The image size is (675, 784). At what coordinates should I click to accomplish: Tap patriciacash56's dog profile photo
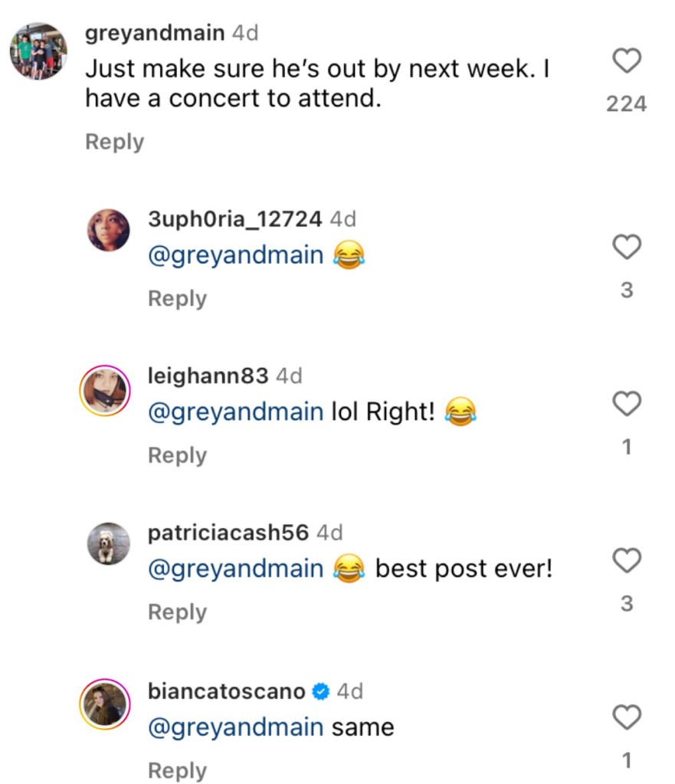[x=108, y=543]
